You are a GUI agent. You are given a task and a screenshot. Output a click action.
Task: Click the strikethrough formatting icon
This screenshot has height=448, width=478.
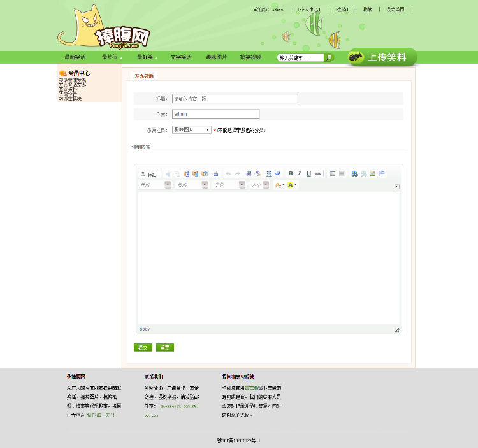(317, 173)
